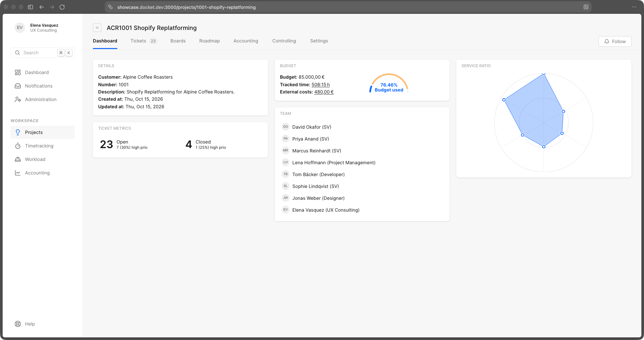The width and height of the screenshot is (644, 340).
Task: Click the 4 Closed tickets metric
Action: (x=206, y=144)
